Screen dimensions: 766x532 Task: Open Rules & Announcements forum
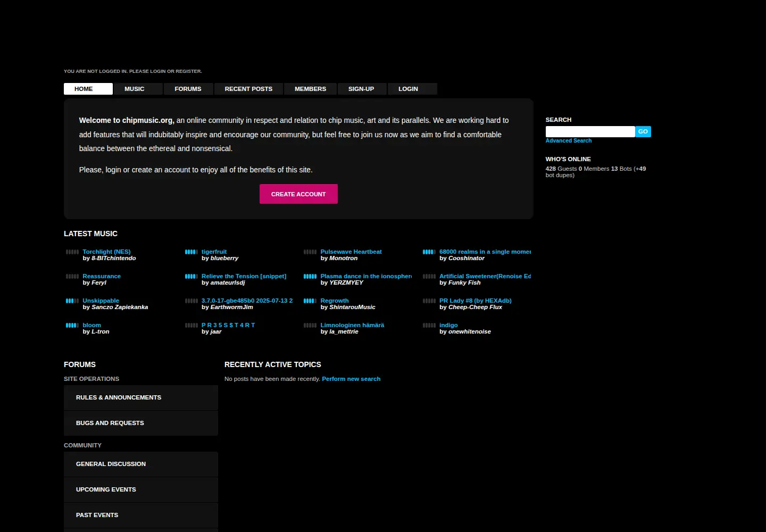coord(141,397)
